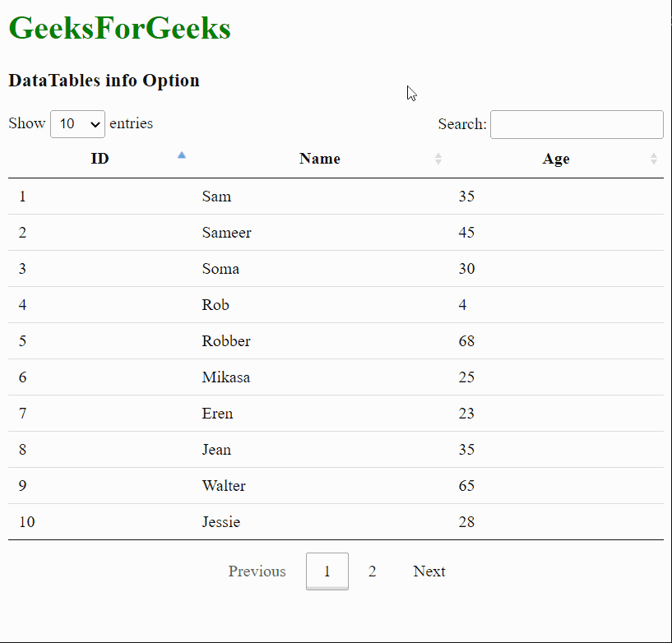The height and width of the screenshot is (643, 672).
Task: Sort the table by the ID header
Action: point(100,159)
